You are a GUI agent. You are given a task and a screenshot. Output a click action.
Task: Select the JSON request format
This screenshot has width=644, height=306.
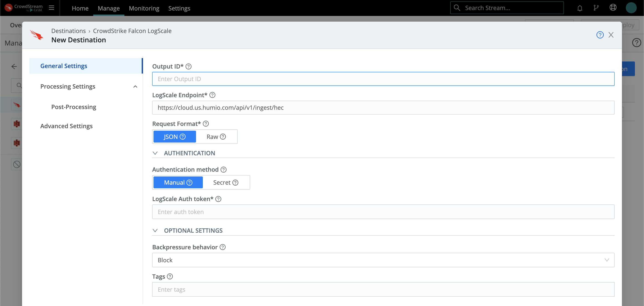[174, 137]
